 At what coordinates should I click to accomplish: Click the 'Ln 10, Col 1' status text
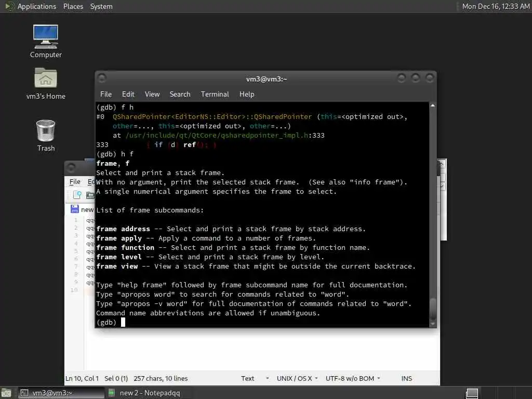[x=82, y=378]
